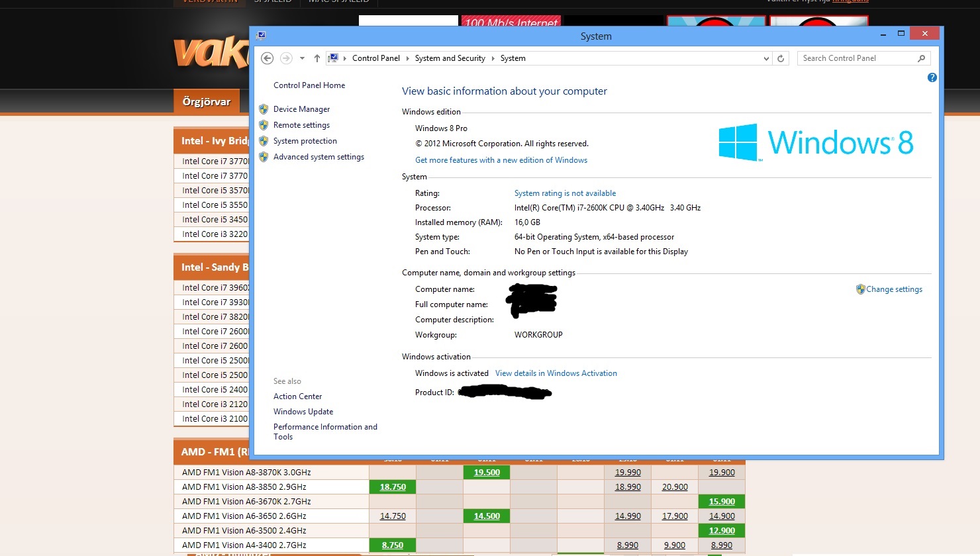The width and height of the screenshot is (980, 556).
Task: Click the Refresh button in address bar
Action: 781,58
